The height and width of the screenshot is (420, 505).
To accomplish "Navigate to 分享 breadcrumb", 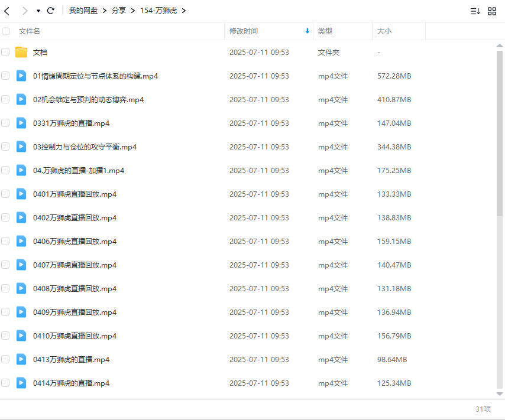I will click(118, 11).
